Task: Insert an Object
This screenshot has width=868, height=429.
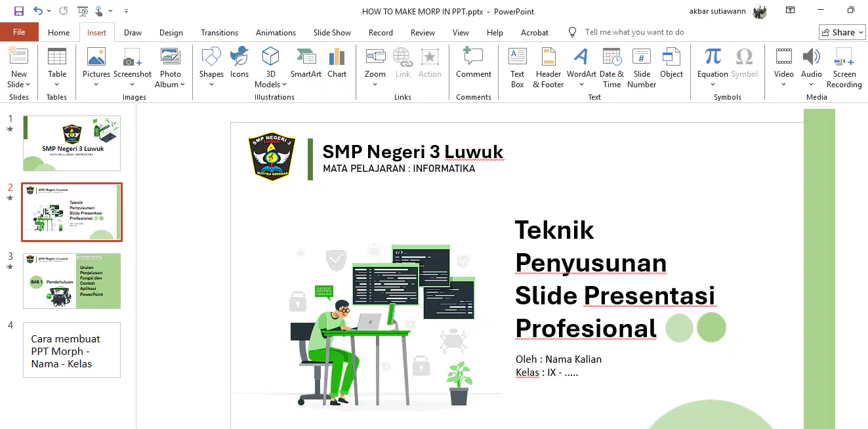Action: point(671,64)
